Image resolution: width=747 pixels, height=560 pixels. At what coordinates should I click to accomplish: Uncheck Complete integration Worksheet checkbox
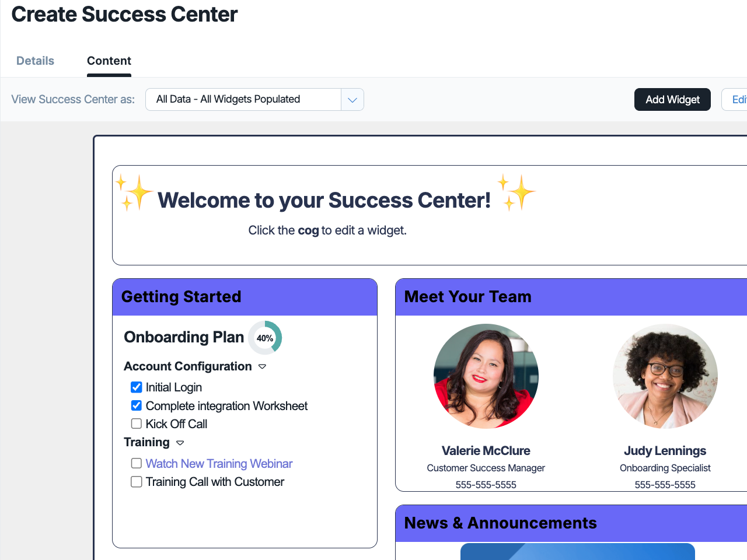(x=137, y=405)
